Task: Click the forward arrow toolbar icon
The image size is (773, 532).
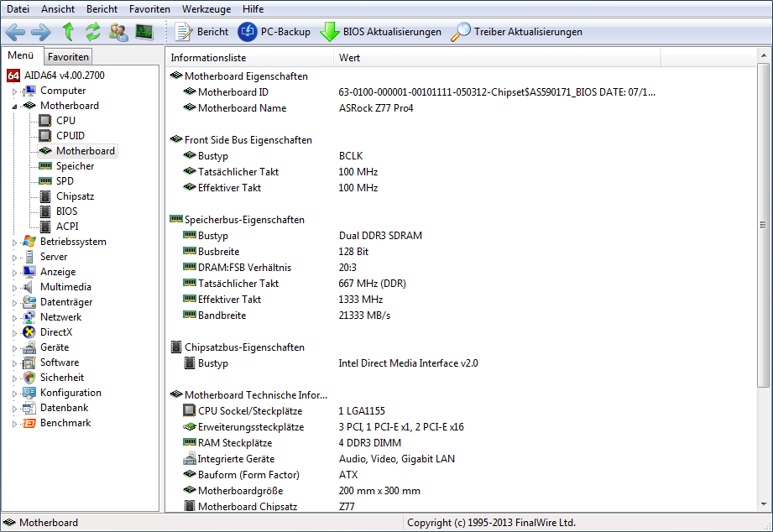Action: click(x=40, y=32)
